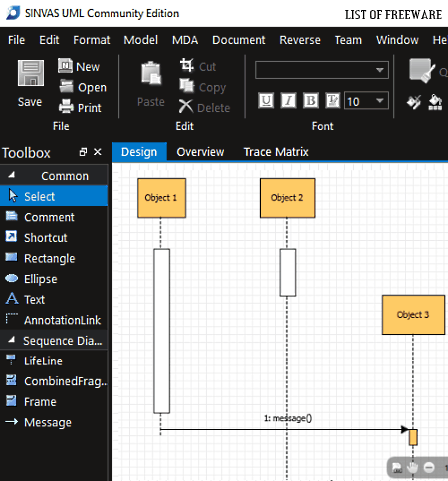Viewport: 448px width, 481px height.
Task: Toggle underline formatting
Action: tap(266, 101)
